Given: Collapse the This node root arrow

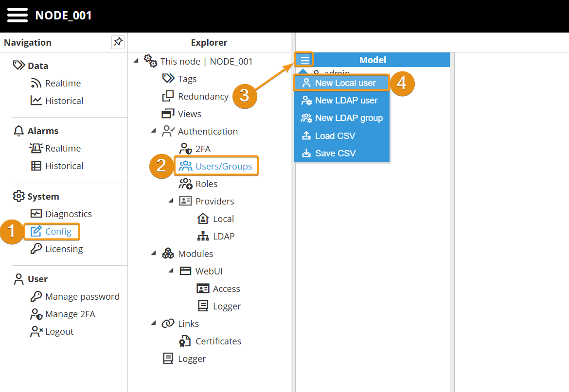Looking at the screenshot, I should [x=136, y=61].
